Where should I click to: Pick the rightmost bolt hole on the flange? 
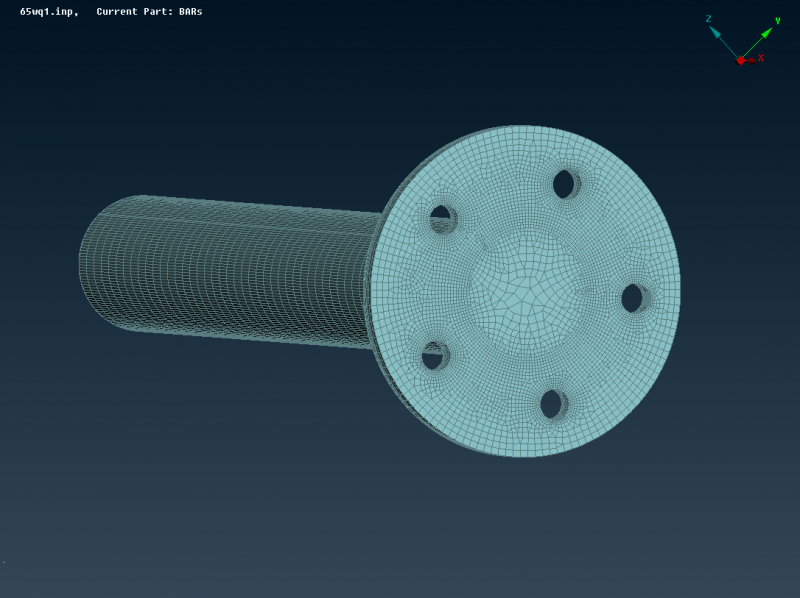(x=635, y=298)
